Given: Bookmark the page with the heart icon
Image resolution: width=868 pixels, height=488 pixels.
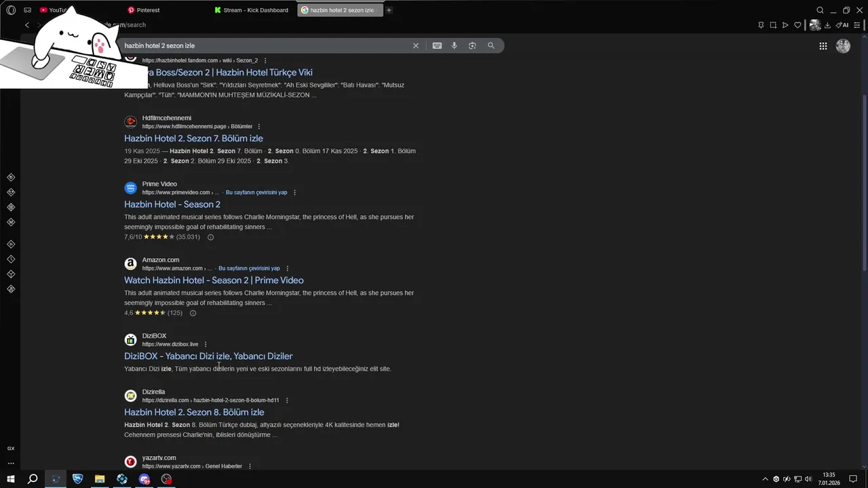Looking at the screenshot, I should point(797,25).
